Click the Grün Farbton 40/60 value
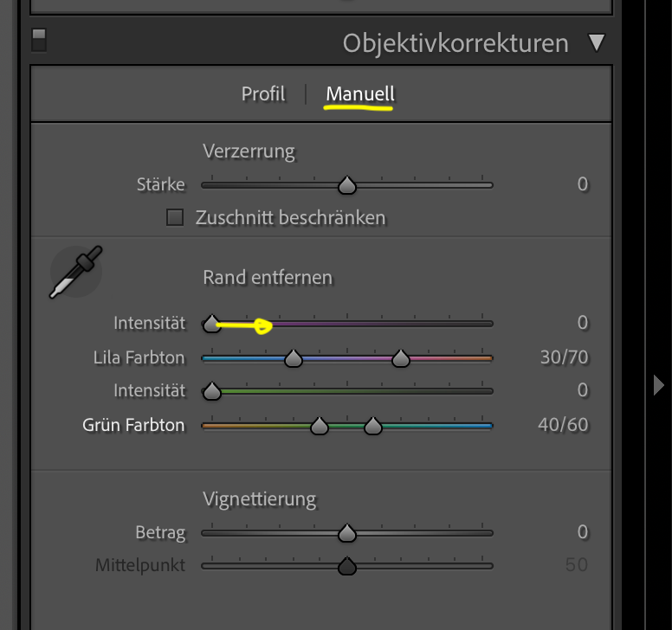The image size is (672, 630). 564,425
